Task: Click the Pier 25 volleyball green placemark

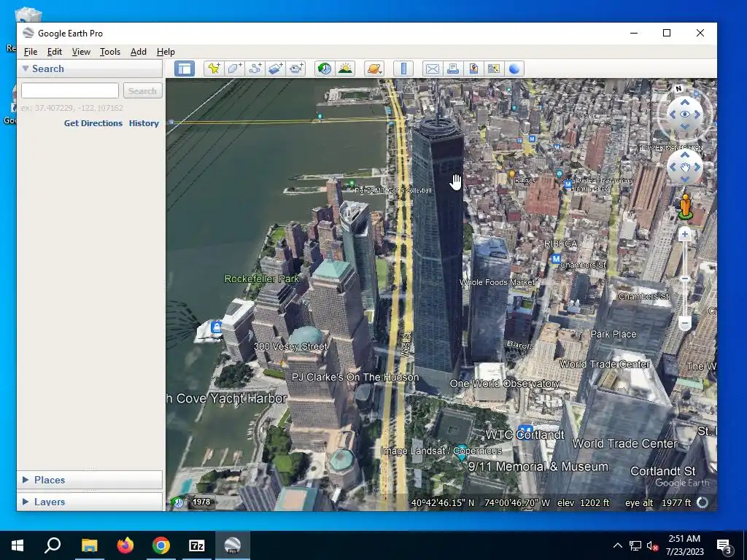Action: pyautogui.click(x=352, y=183)
